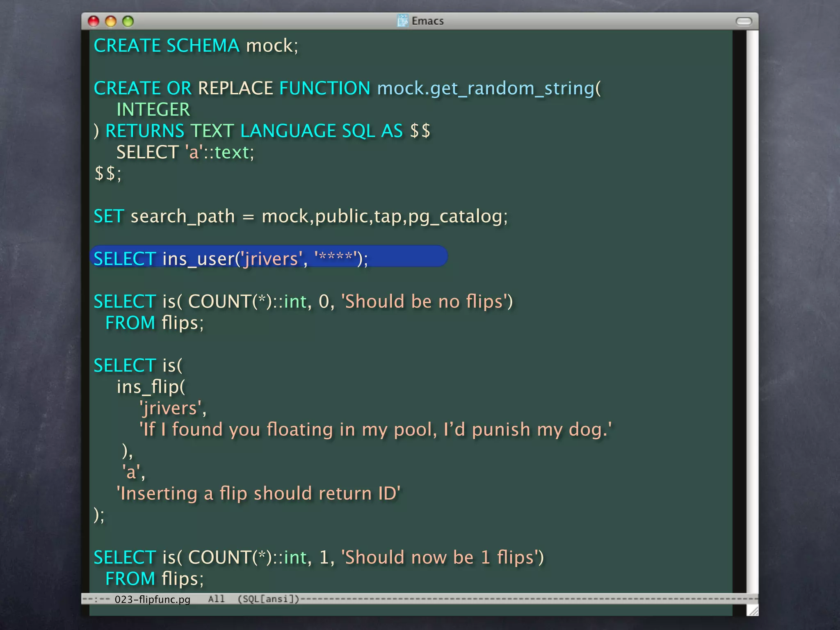Click the toolbar toggle pill in title bar
Viewport: 840px width, 630px height.
pyautogui.click(x=744, y=21)
